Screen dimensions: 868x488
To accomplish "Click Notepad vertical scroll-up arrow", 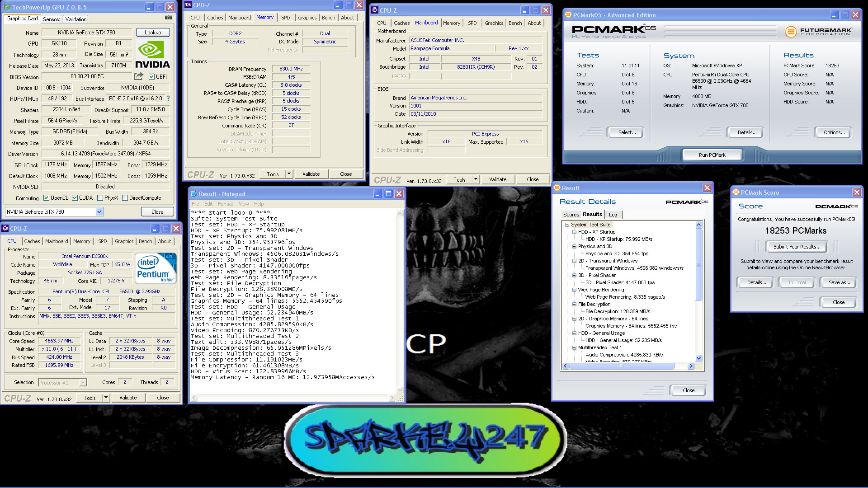I will (x=400, y=213).
